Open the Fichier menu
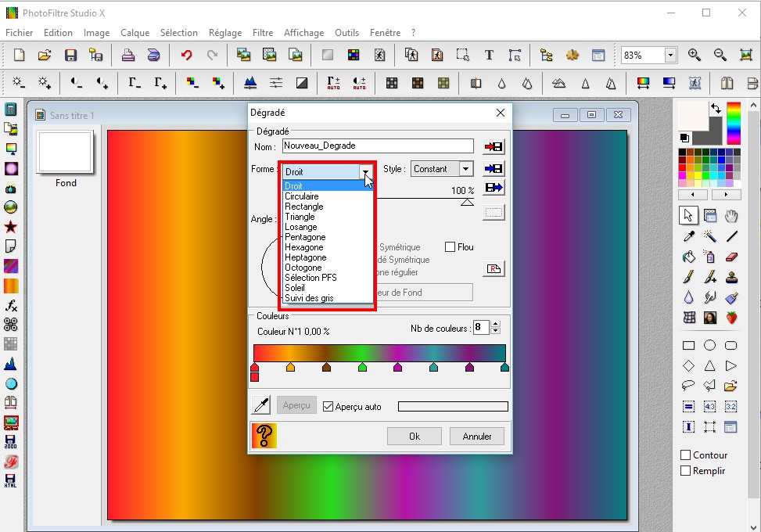The width and height of the screenshot is (761, 532). pyautogui.click(x=20, y=33)
